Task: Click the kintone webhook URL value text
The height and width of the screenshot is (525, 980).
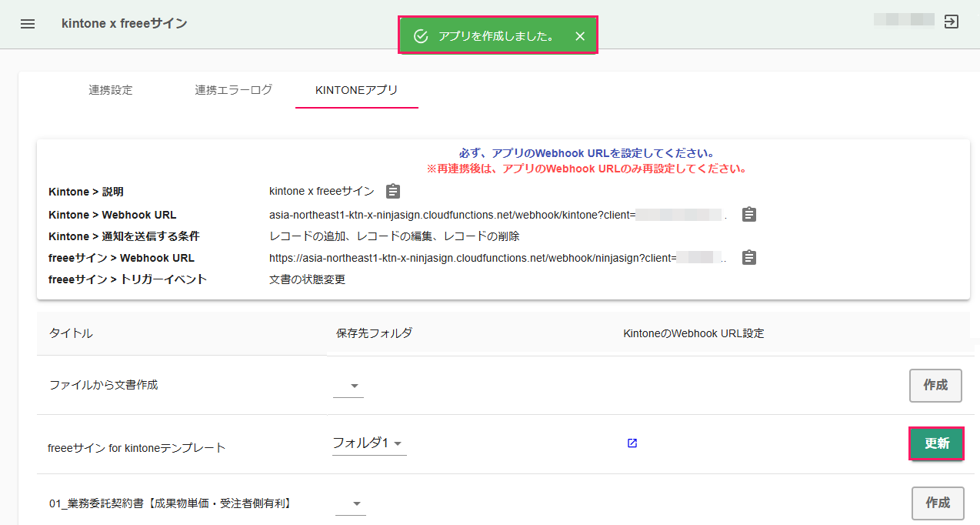Action: pos(498,215)
